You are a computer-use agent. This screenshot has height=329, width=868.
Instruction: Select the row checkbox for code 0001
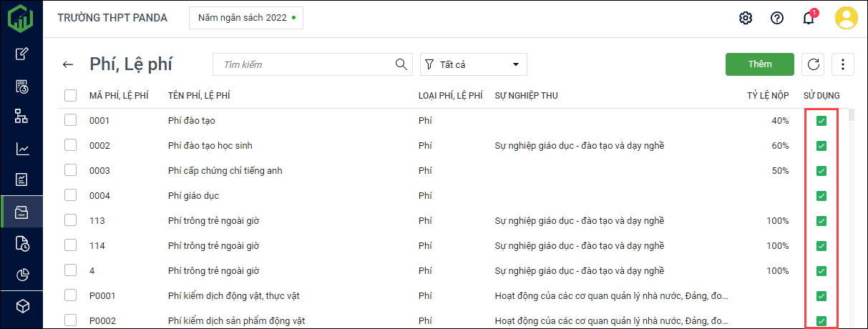tap(70, 120)
